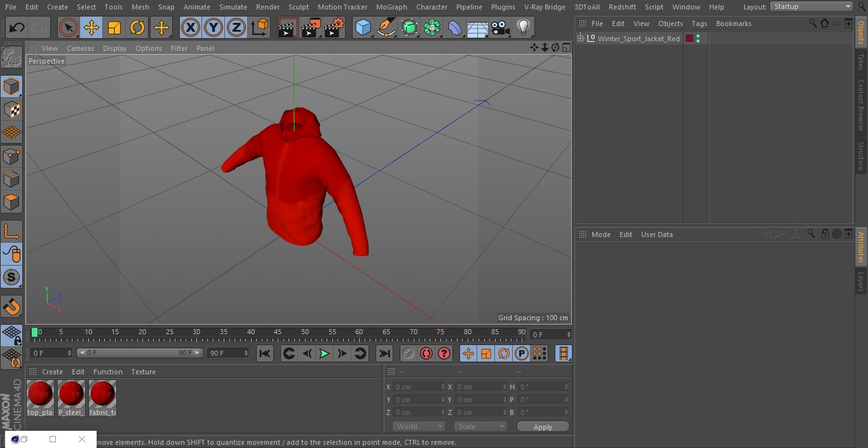
Task: Toggle Winter_Sport_Jacket_Red visibility dots
Action: (698, 39)
